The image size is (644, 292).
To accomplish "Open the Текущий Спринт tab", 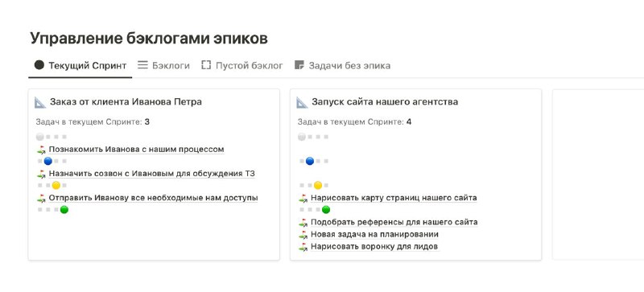I will point(80,66).
